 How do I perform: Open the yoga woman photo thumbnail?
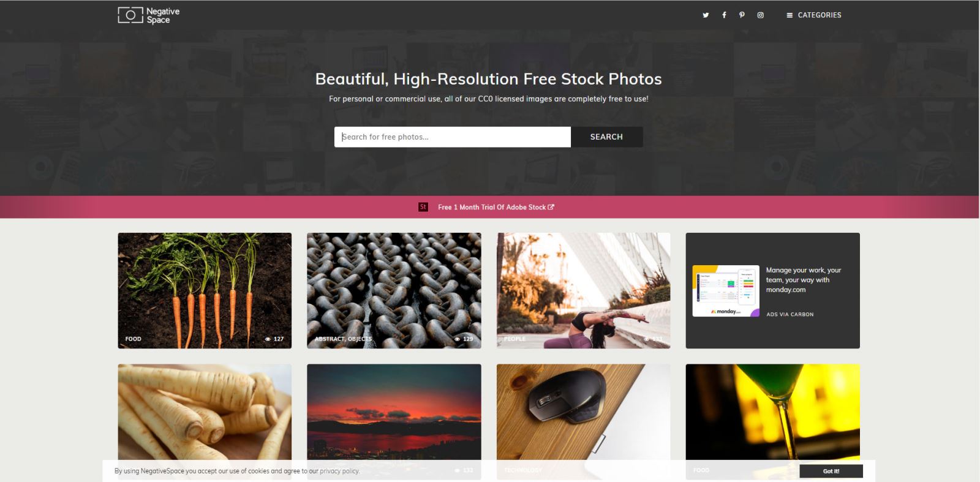583,290
